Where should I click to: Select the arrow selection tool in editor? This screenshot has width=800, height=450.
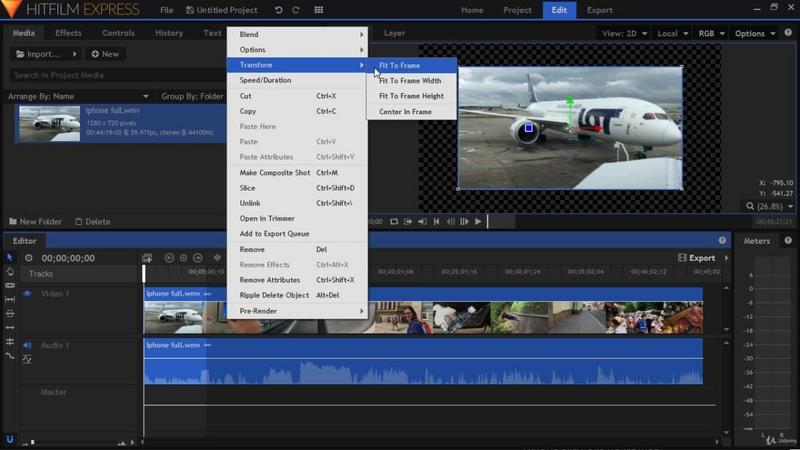point(10,257)
